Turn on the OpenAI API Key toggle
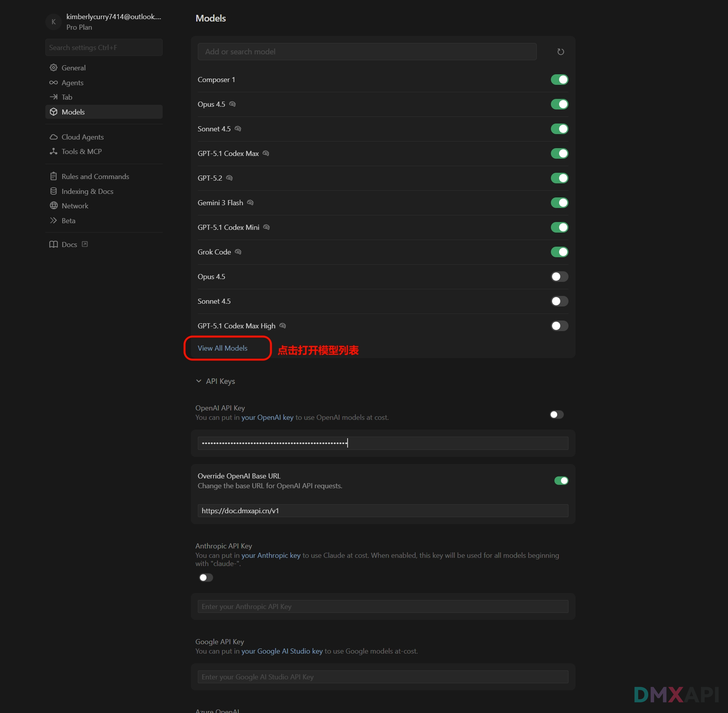Screen dimensions: 728x713 point(556,414)
